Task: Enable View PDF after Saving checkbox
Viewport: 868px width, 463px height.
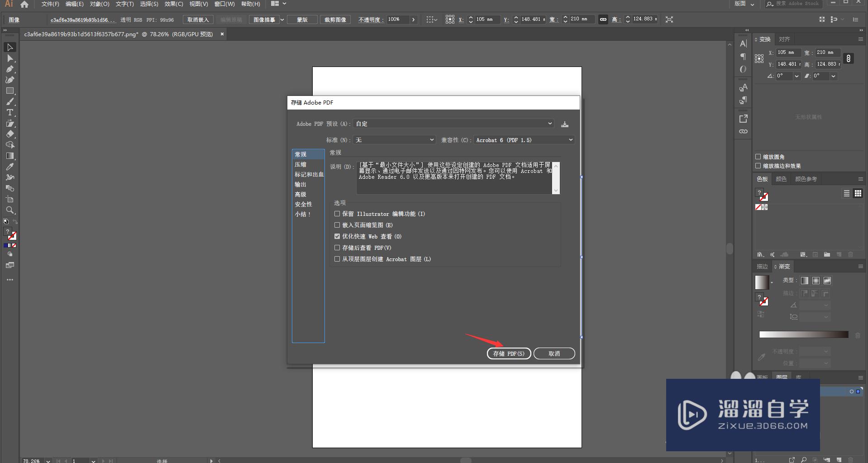Action: pos(337,248)
